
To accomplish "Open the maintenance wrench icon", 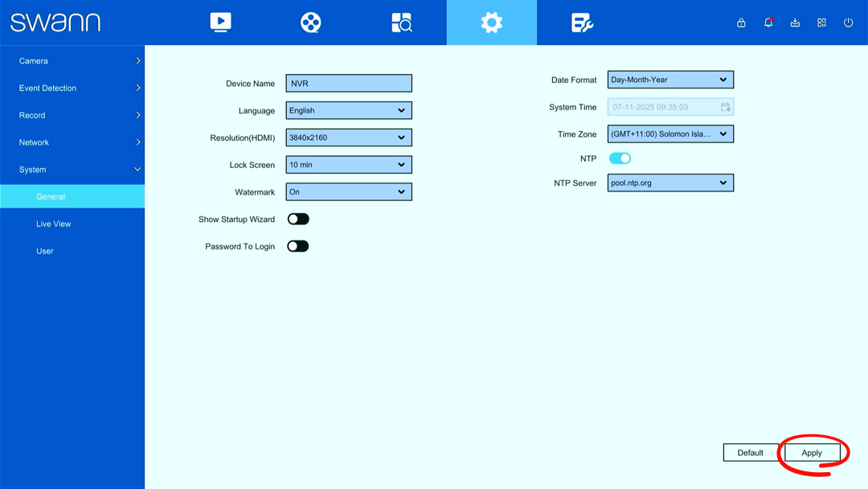I will coord(582,23).
